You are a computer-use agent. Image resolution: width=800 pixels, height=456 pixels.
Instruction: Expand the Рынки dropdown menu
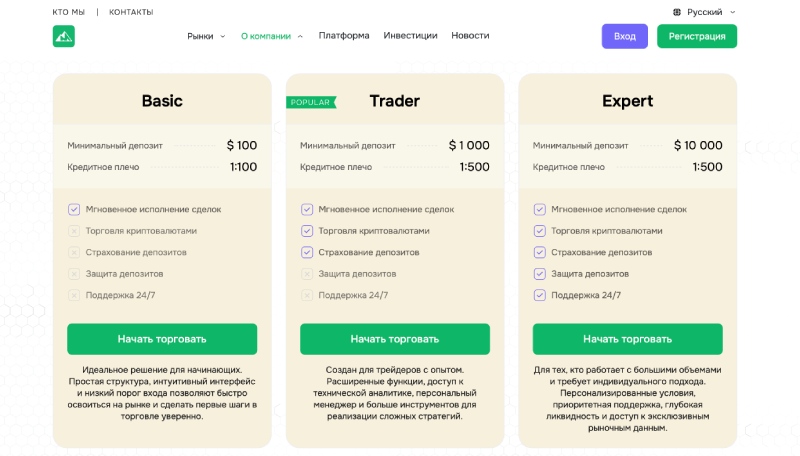point(206,36)
